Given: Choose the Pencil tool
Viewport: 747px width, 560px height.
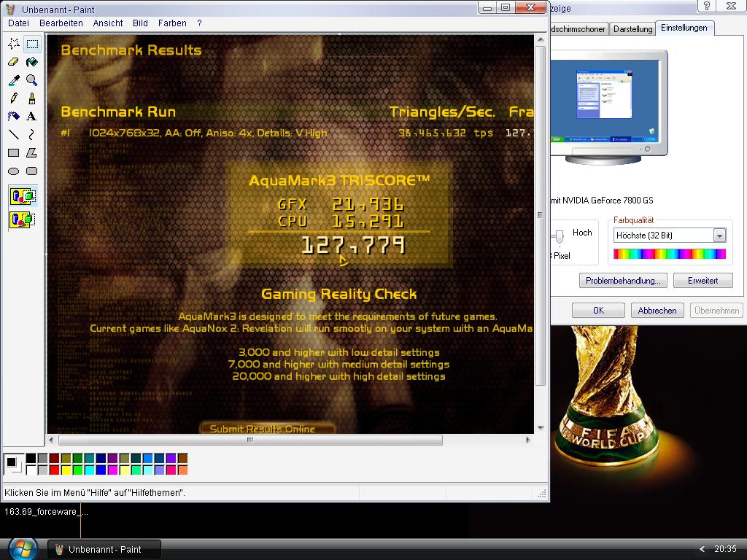Looking at the screenshot, I should point(14,98).
